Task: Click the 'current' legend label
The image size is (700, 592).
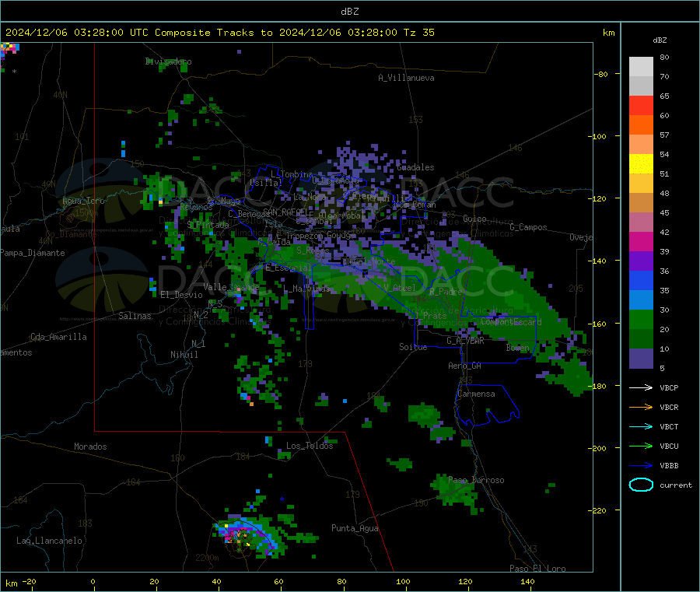Action: [675, 485]
